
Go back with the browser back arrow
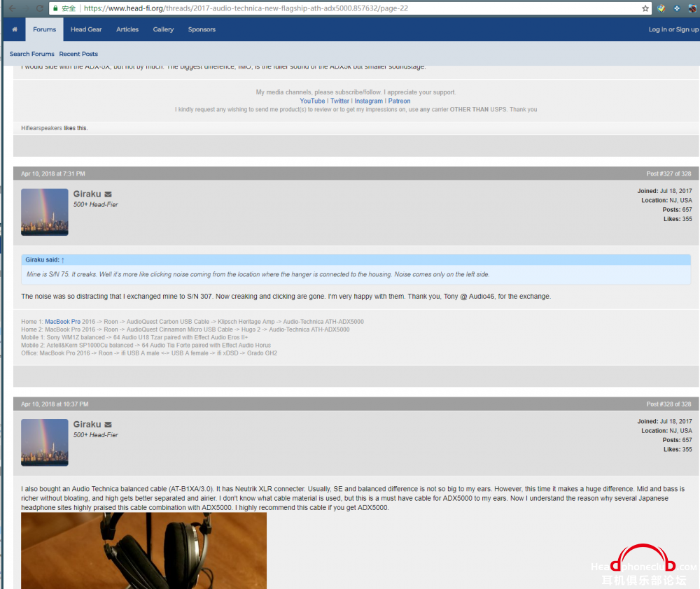point(13,8)
